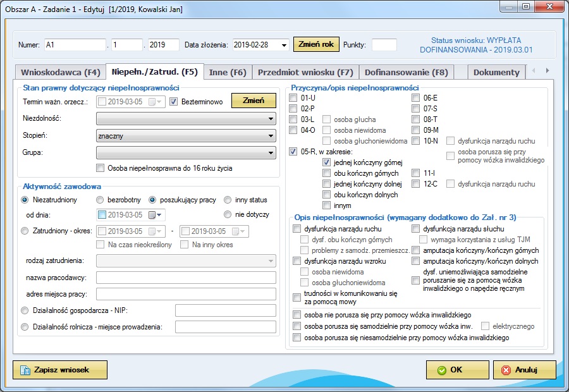Click the 'adres miejsca pracy' field

pyautogui.click(x=186, y=294)
